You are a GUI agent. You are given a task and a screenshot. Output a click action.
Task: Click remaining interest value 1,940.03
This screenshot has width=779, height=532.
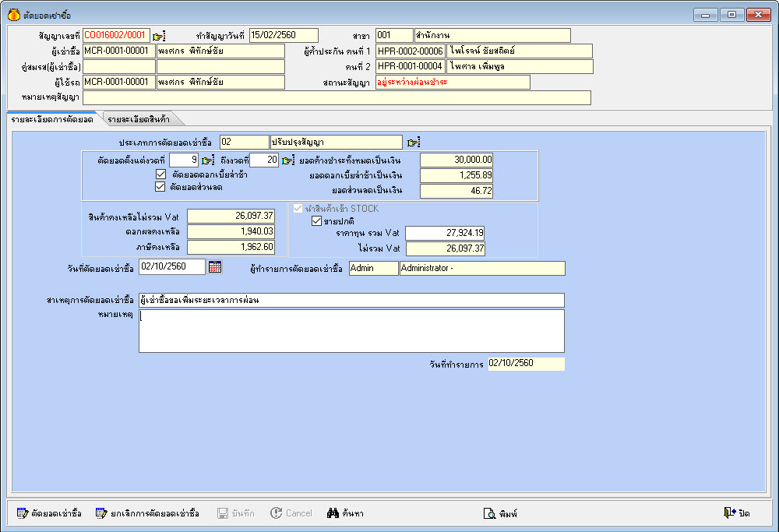coord(231,231)
